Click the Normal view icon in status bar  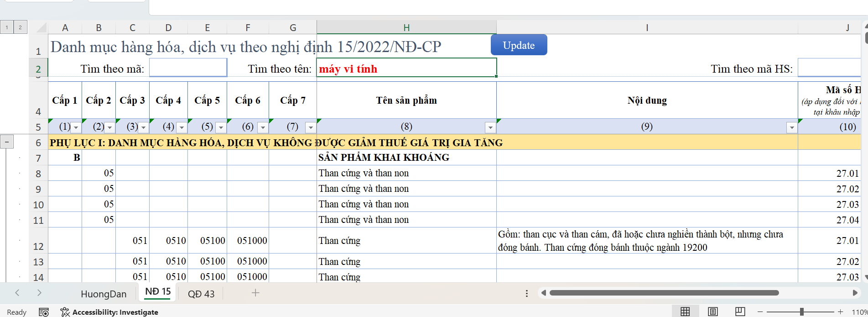pyautogui.click(x=685, y=312)
